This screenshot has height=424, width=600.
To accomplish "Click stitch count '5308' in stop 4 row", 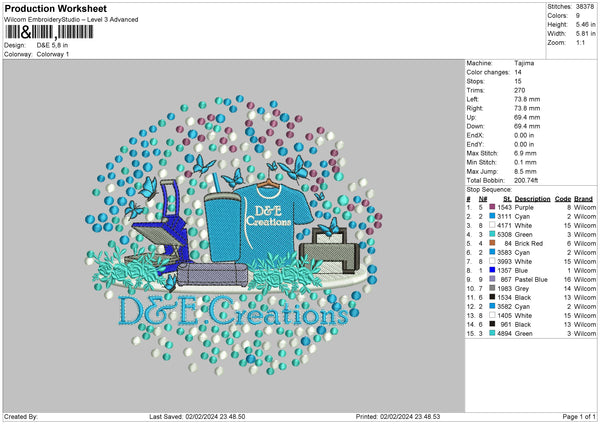I will point(504,235).
